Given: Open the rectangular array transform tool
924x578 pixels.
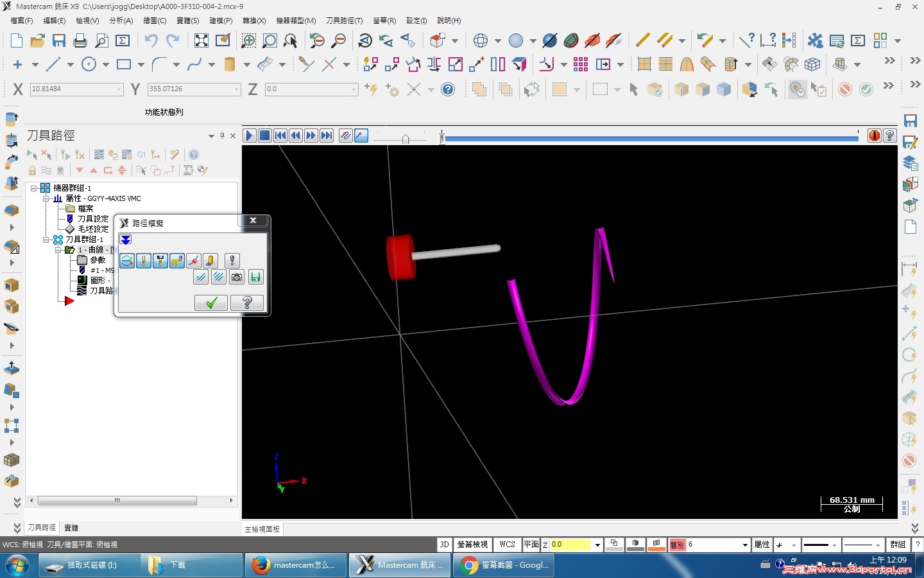Looking at the screenshot, I should 581,64.
